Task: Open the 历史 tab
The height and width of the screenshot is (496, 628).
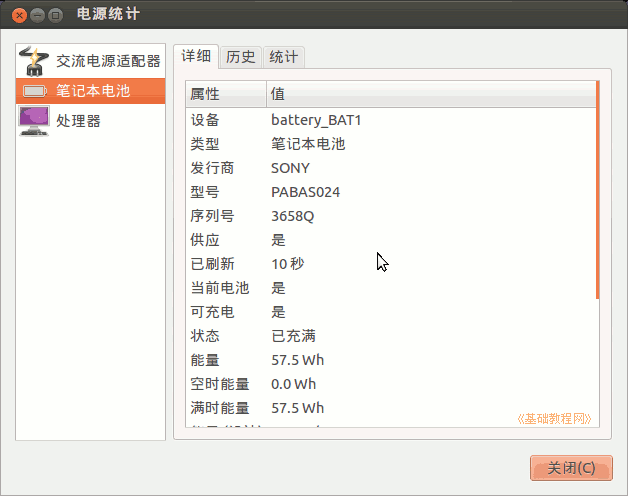Action: coord(241,57)
